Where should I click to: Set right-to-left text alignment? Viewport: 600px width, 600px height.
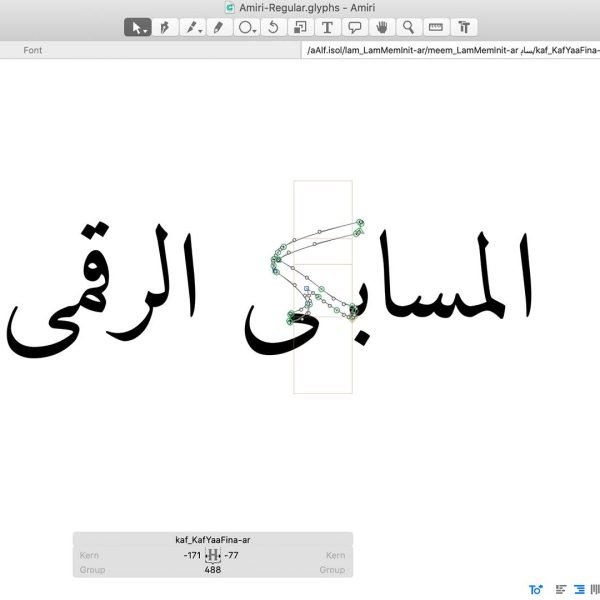(579, 590)
